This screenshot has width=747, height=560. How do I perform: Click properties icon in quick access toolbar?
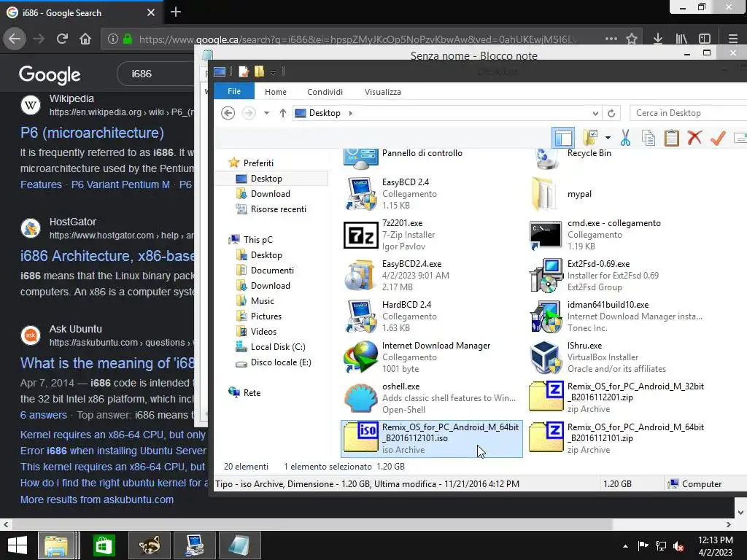pos(244,71)
